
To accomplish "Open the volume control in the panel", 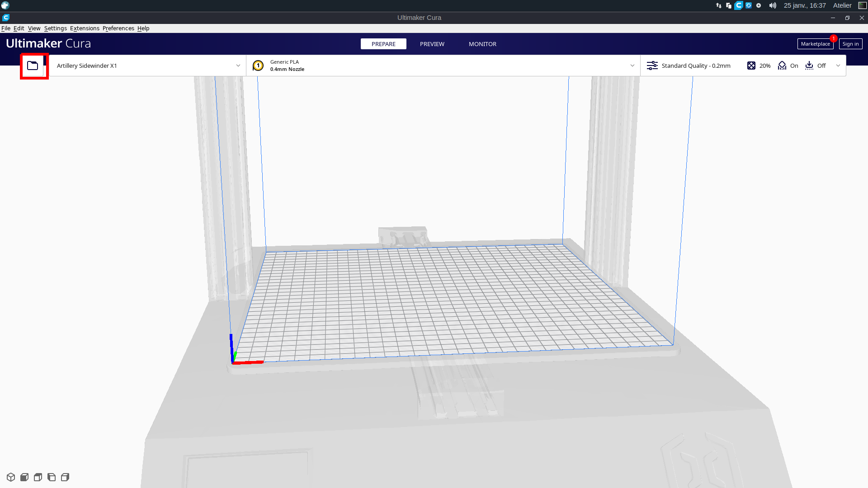I will click(773, 5).
